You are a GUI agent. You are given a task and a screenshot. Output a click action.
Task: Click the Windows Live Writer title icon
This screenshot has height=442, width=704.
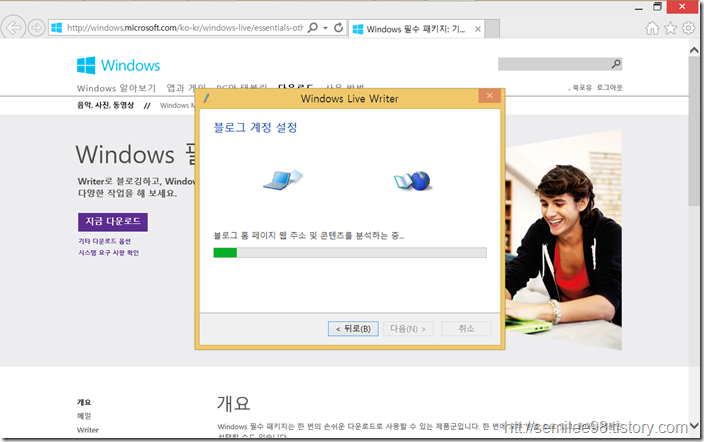(x=207, y=98)
